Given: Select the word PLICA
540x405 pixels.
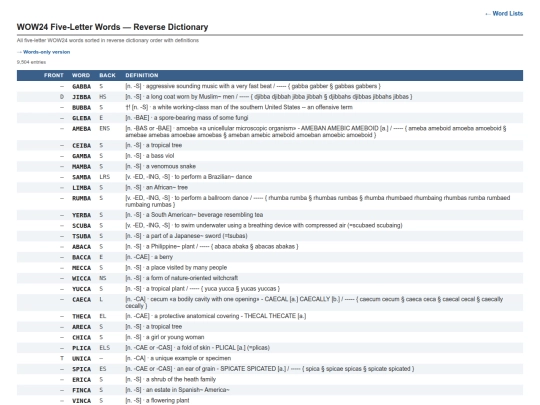Looking at the screenshot, I should (82, 348).
